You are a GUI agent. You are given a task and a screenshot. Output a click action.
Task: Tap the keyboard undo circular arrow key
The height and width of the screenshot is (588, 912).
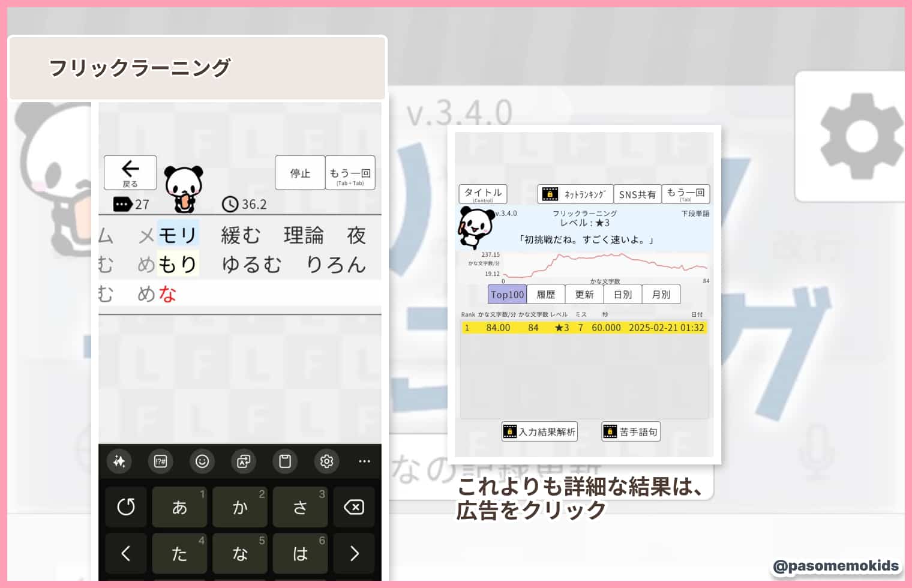point(126,507)
